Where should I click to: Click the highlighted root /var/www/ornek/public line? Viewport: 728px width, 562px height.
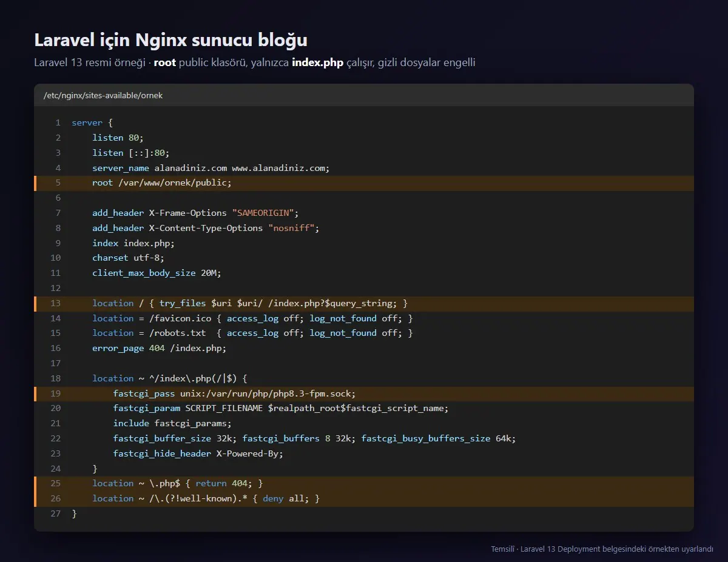point(364,183)
